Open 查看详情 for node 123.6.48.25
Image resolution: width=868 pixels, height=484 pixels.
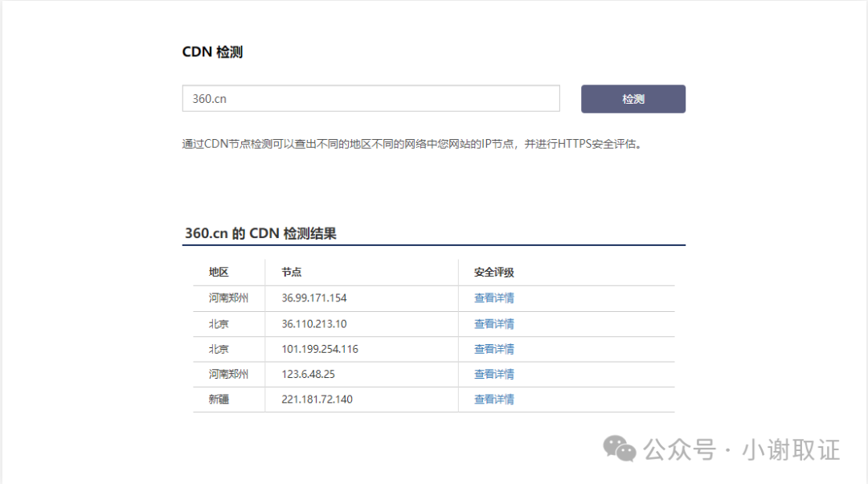coord(493,375)
